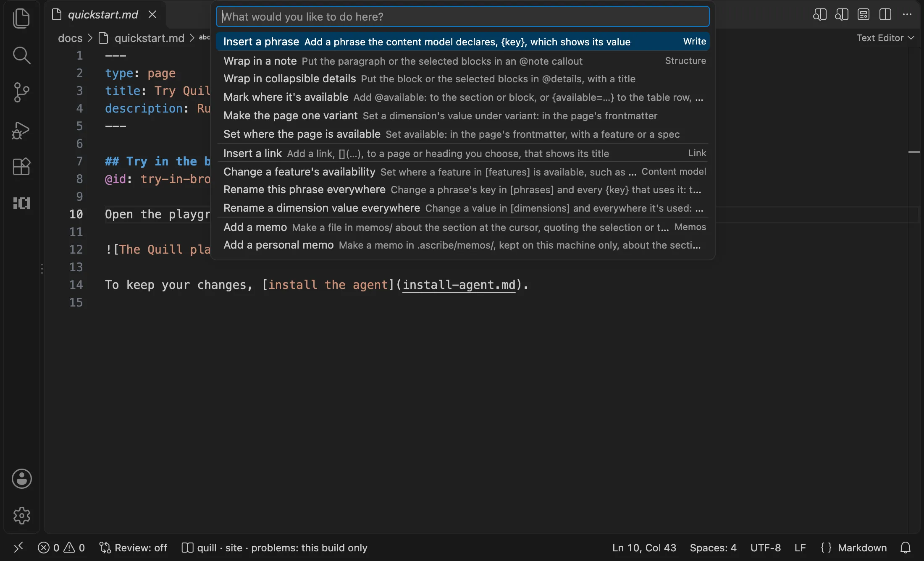Open notifications bell in status bar
Image resolution: width=924 pixels, height=561 pixels.
tap(906, 548)
